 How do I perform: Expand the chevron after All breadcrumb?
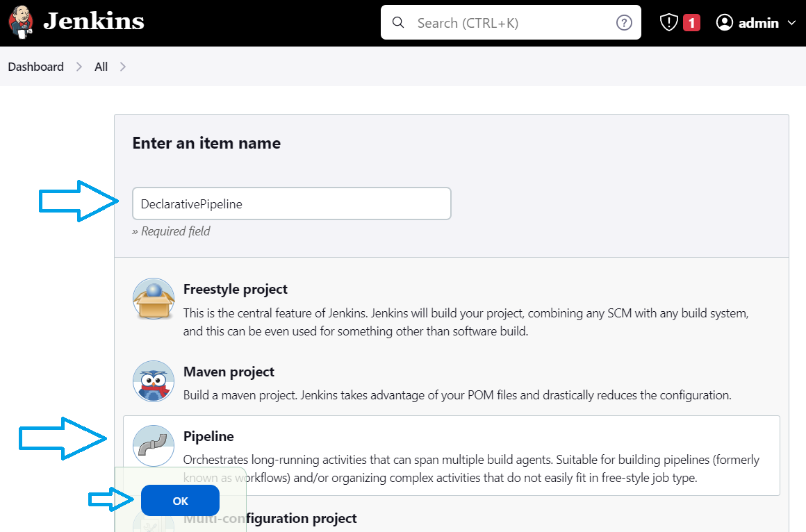click(x=123, y=67)
